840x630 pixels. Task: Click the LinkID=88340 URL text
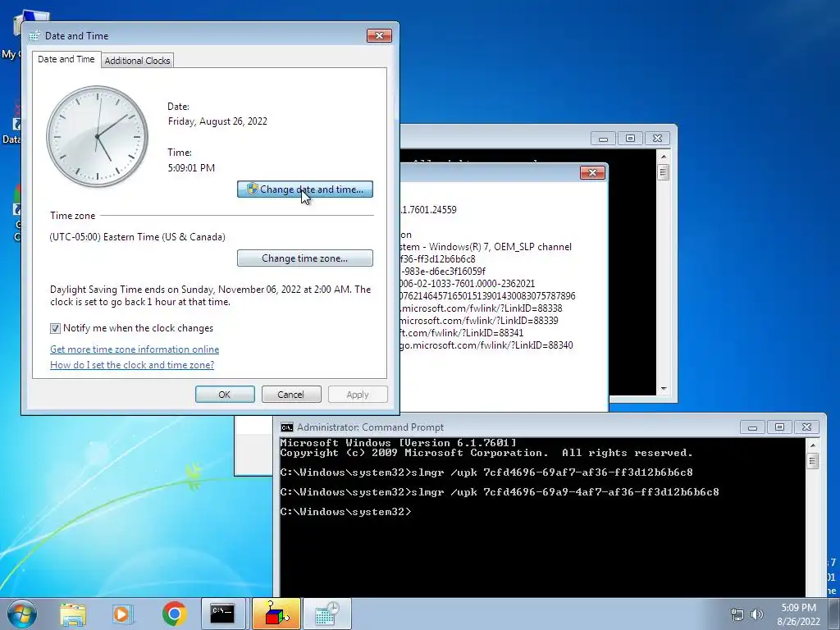487,345
